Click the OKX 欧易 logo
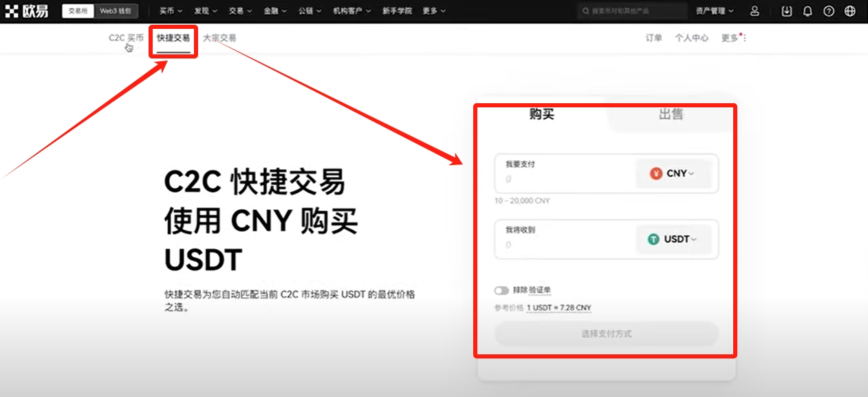Viewport: 868px width, 397px height. click(x=27, y=11)
